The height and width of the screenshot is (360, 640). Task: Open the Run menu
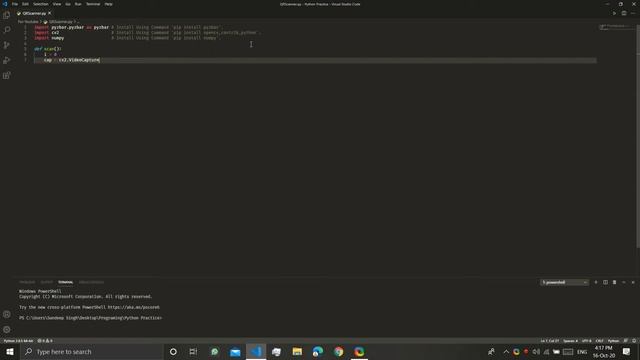click(78, 4)
